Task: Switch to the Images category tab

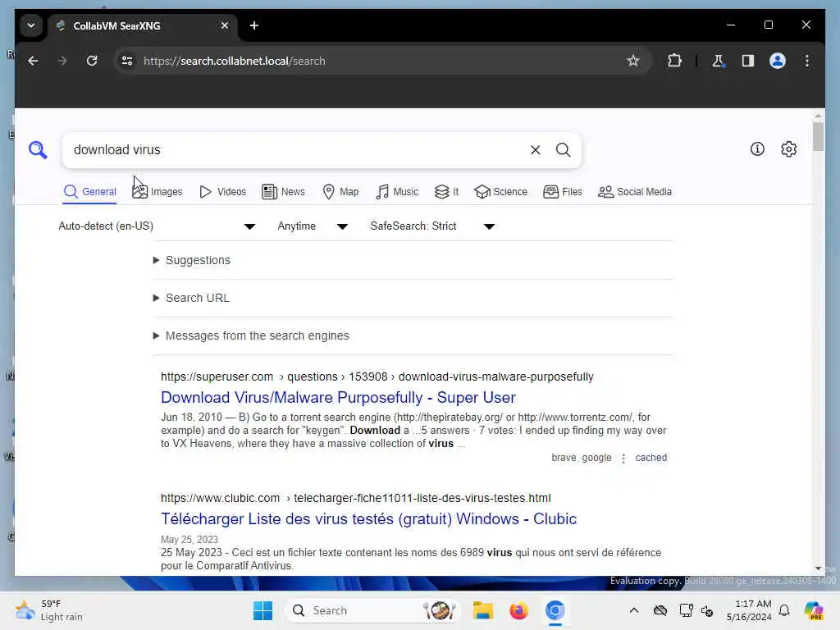Action: [157, 192]
